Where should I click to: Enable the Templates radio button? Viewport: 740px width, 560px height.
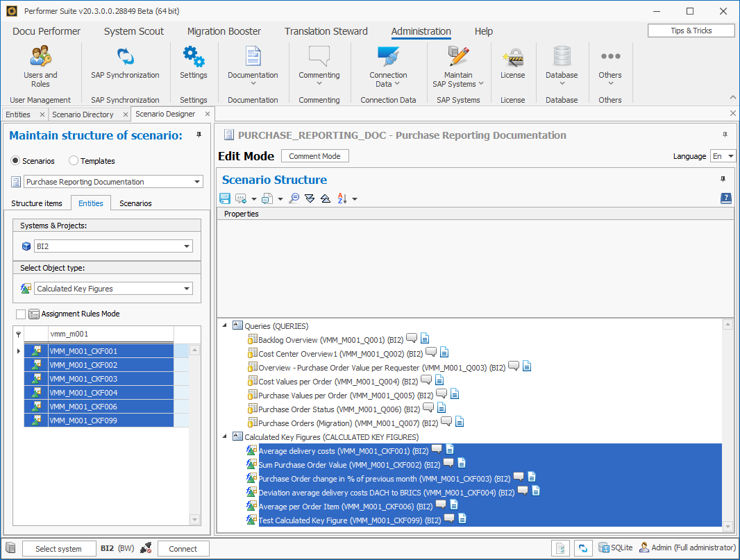point(72,161)
